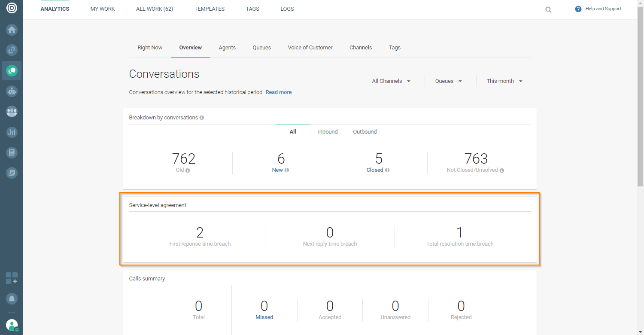Select the Outbound conversations tab

click(365, 132)
